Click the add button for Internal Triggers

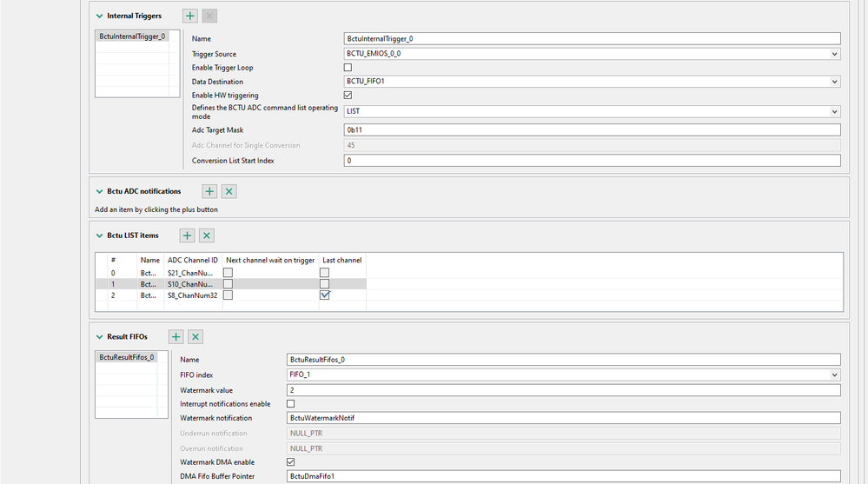[190, 16]
